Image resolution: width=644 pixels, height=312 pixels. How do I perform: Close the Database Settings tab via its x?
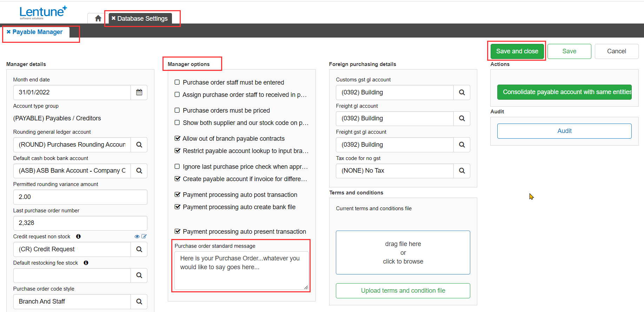coord(113,18)
